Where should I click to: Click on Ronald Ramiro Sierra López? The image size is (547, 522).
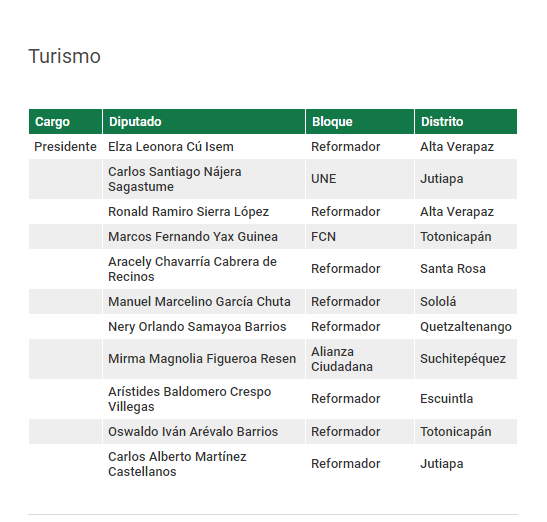point(188,212)
